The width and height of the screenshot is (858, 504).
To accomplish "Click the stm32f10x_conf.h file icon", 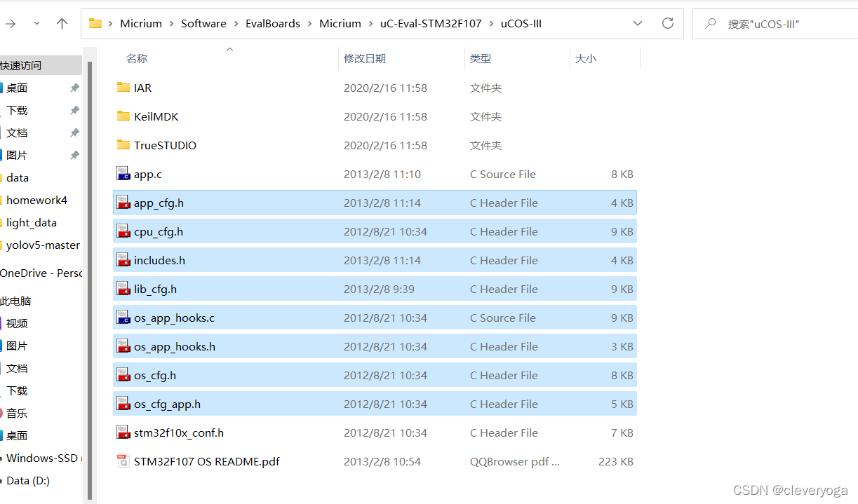I will pos(123,433).
